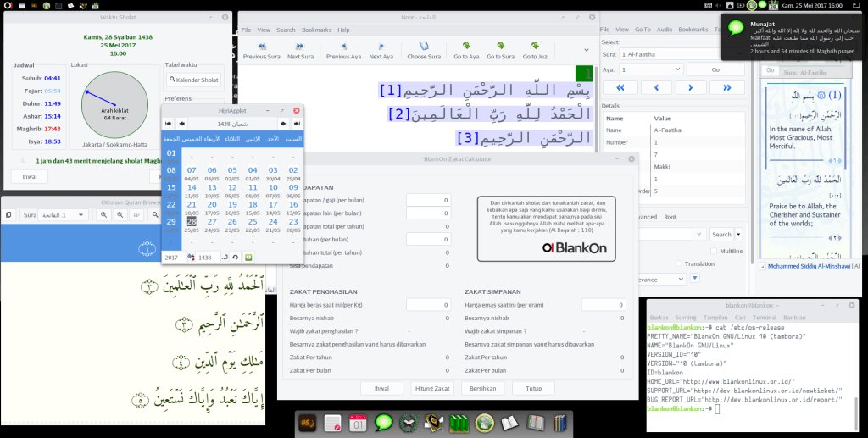Open calendar app in dock
This screenshot has width=868, height=438.
pyautogui.click(x=359, y=423)
